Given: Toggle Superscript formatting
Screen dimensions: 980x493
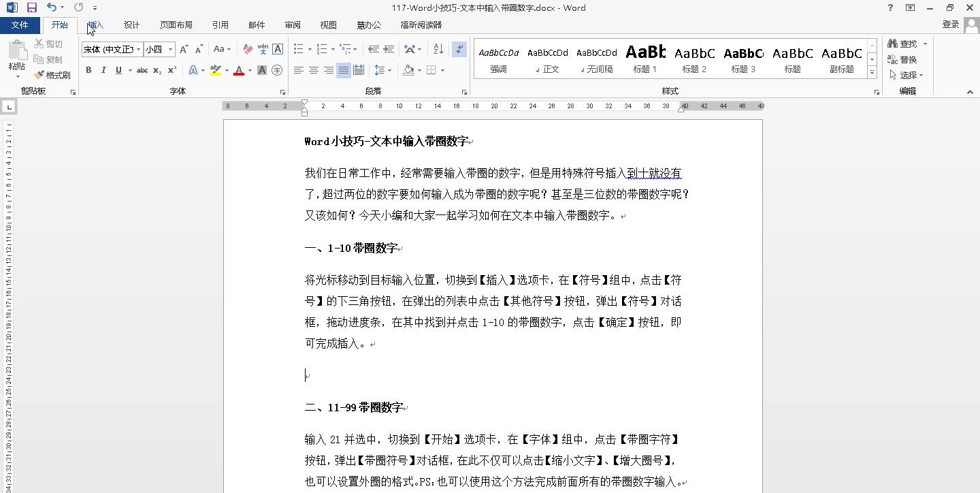Looking at the screenshot, I should click(x=172, y=70).
